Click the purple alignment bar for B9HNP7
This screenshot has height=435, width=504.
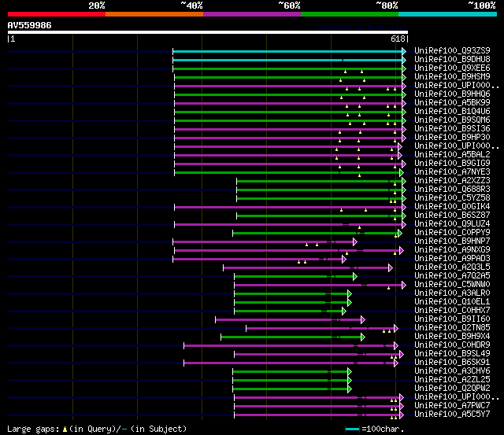click(x=263, y=241)
